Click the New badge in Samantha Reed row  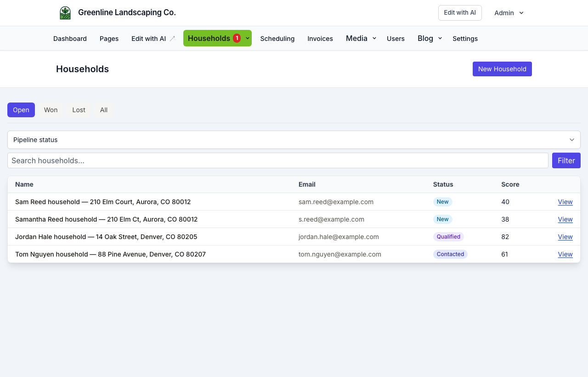[x=442, y=219]
